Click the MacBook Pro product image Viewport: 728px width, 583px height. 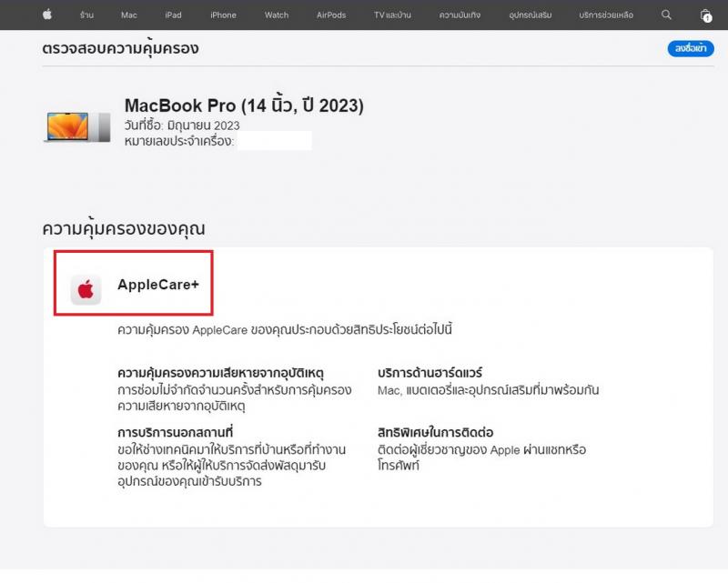pos(76,126)
